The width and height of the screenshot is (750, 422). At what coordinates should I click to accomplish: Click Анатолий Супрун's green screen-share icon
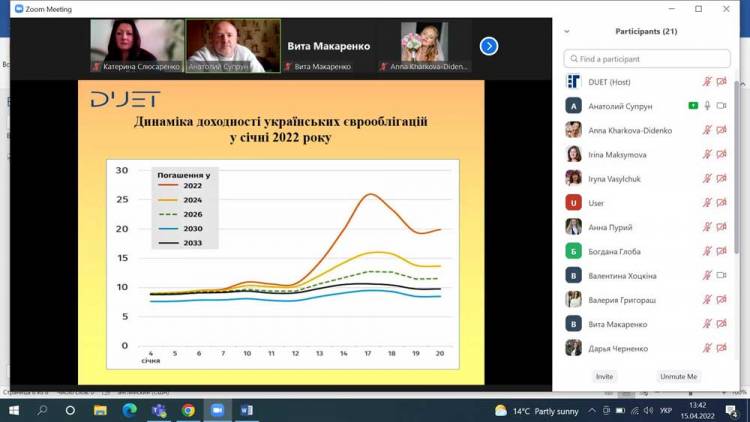[693, 106]
